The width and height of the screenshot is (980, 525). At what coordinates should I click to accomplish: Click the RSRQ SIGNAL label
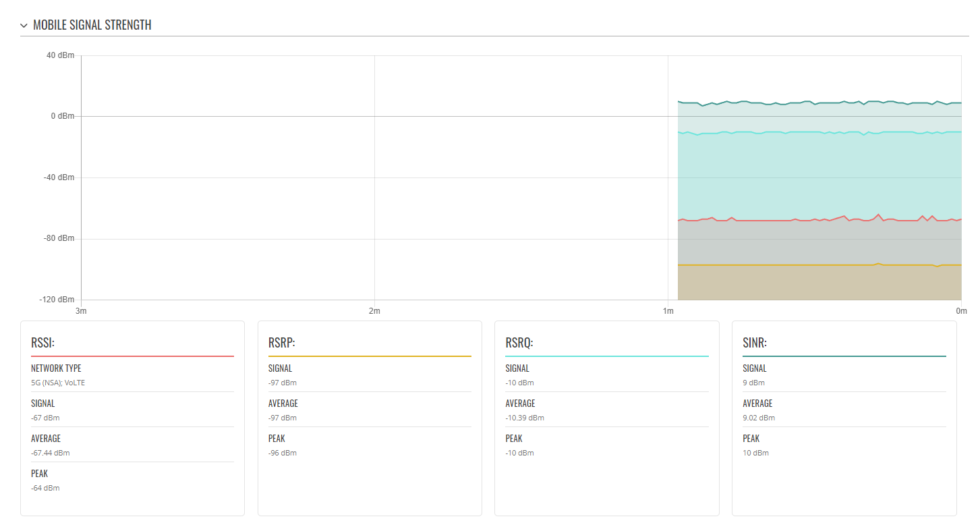click(x=517, y=368)
